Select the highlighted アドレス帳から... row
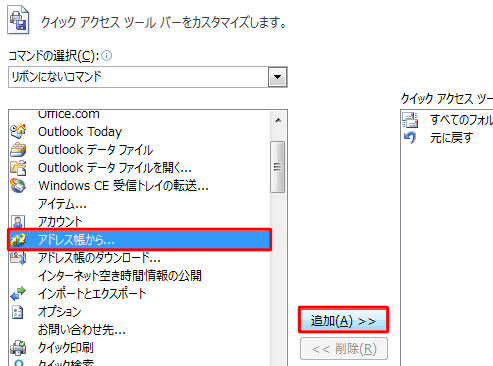Viewport: 493px width, 366px height. click(x=139, y=240)
